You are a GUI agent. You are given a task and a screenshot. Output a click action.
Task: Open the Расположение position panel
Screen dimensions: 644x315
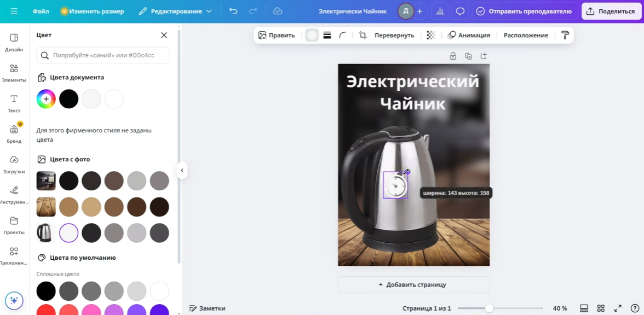tap(526, 35)
